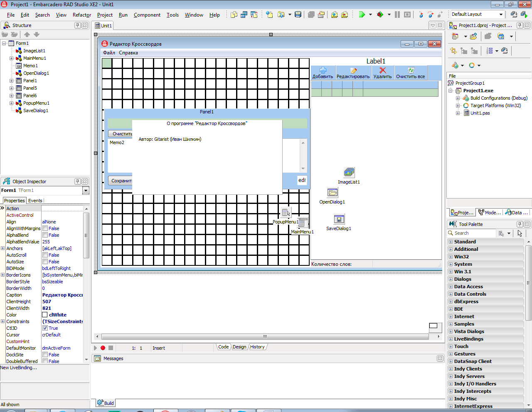Click the form designer horizontal scrollbar
532x412 pixels.
tap(265, 336)
